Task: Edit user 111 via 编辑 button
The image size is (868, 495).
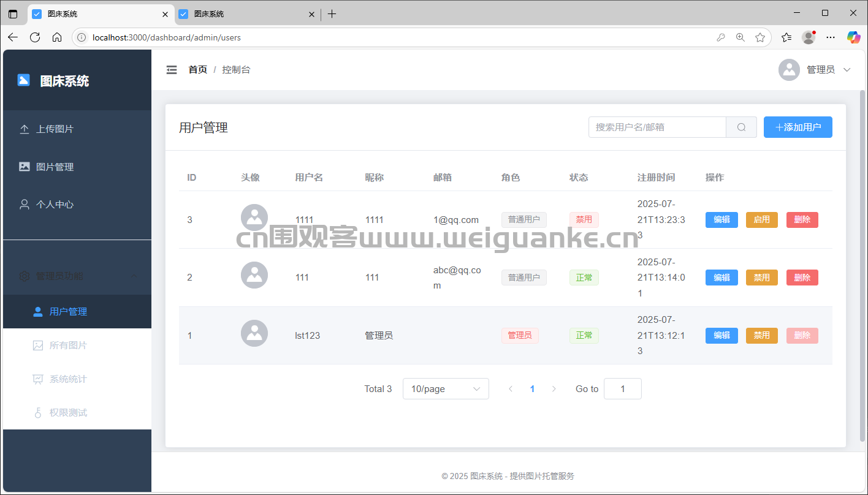Action: [x=721, y=278]
